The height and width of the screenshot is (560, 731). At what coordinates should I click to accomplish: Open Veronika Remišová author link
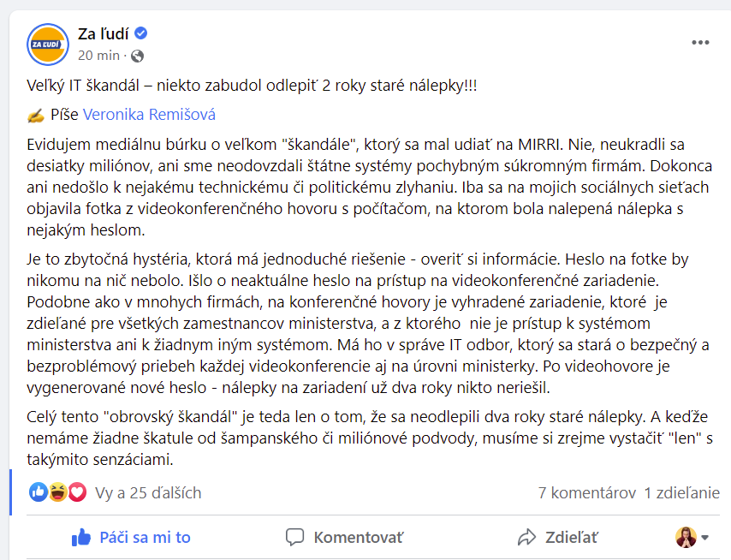149,115
